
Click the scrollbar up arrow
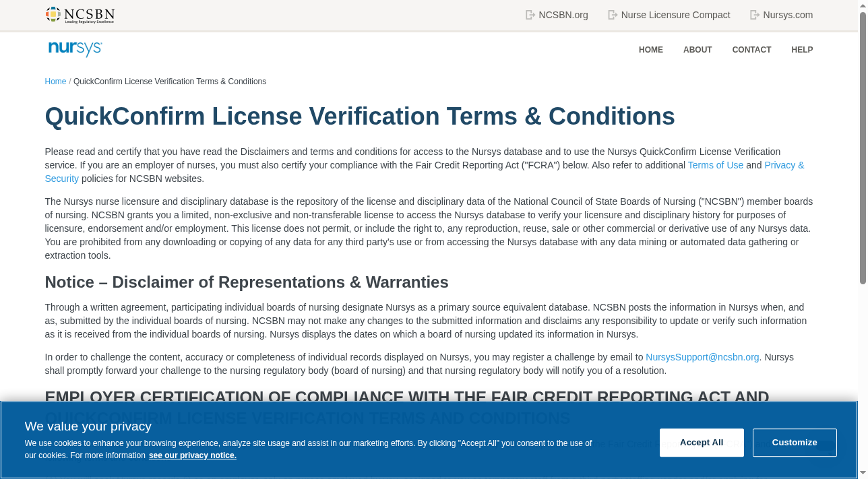tap(863, 5)
